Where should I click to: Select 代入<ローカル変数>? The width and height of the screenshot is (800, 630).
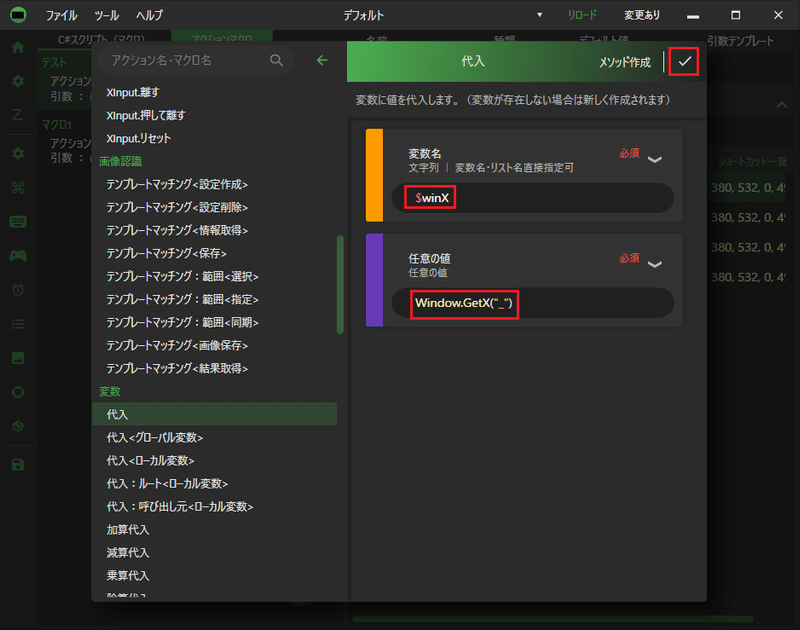pos(214,460)
